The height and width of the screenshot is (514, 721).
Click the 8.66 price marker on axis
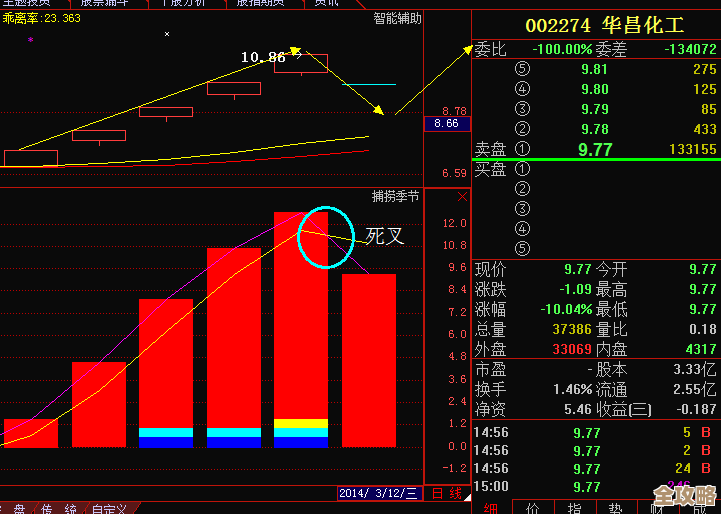pos(446,124)
